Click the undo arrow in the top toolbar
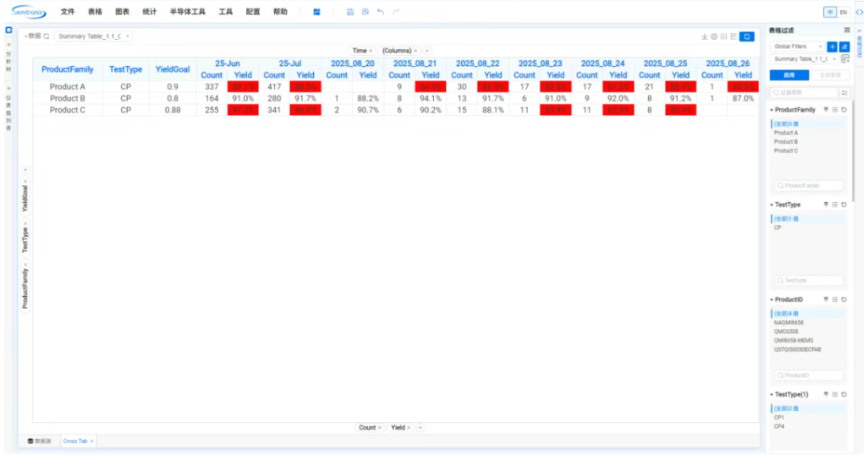Image resolution: width=868 pixels, height=455 pixels. tap(381, 12)
